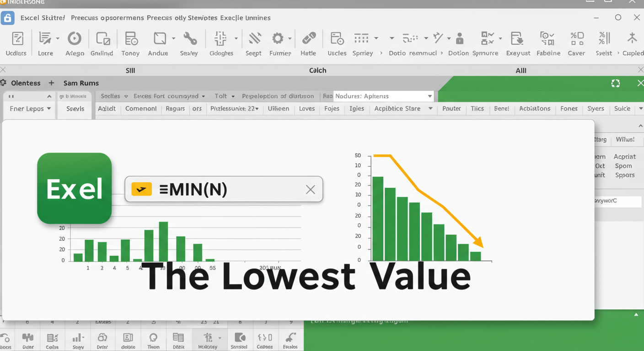Clear the =MIN(N) formula box

[311, 189]
